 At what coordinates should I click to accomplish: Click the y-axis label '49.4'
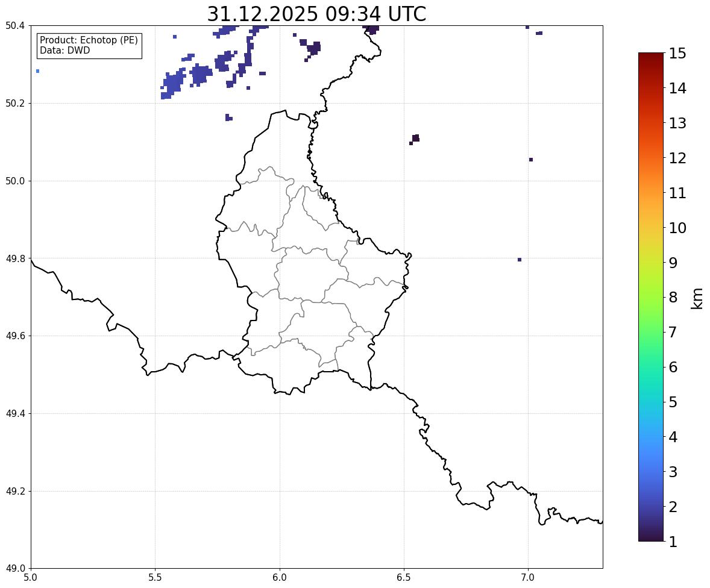click(x=15, y=413)
